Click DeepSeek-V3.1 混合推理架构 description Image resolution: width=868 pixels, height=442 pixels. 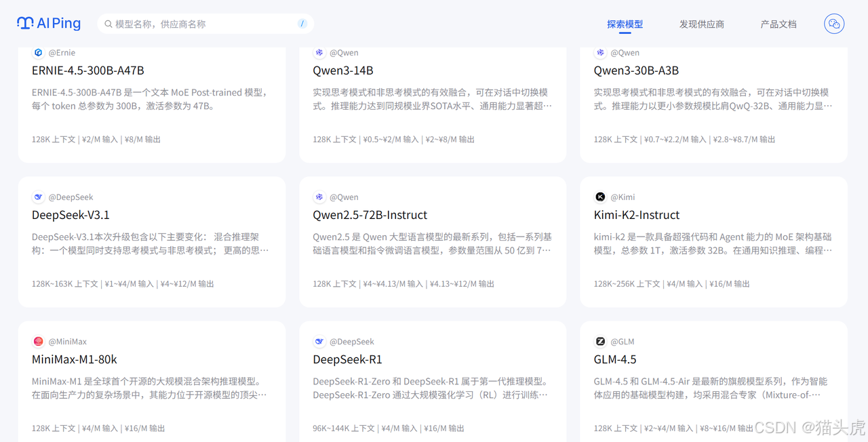[x=150, y=243]
